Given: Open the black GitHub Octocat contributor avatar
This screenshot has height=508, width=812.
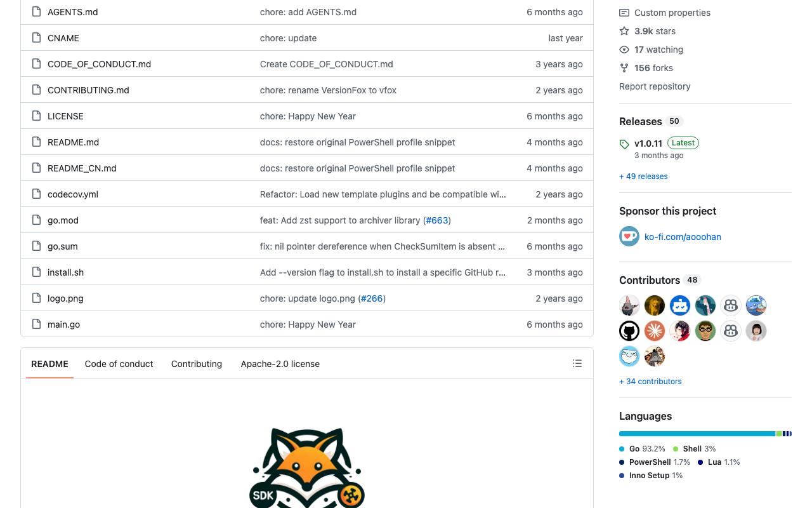Looking at the screenshot, I should click(629, 331).
